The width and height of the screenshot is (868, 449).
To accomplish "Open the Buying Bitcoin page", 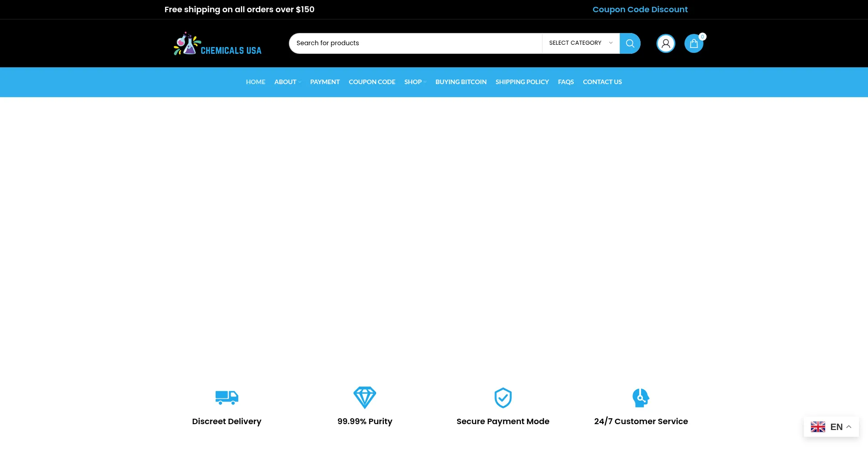I will [461, 82].
